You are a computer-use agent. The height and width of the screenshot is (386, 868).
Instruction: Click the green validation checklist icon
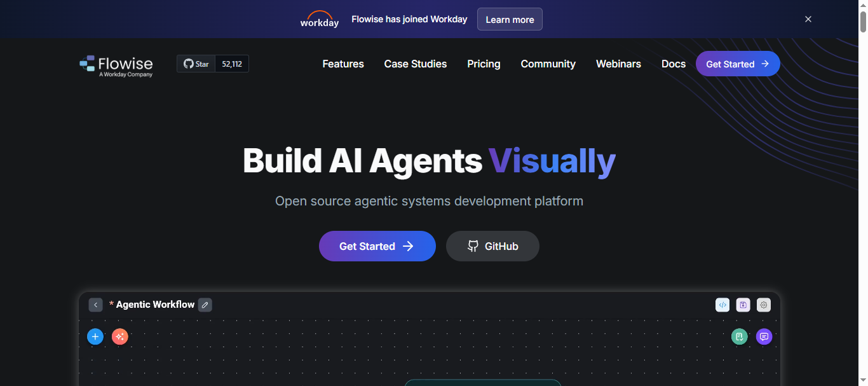(x=739, y=336)
